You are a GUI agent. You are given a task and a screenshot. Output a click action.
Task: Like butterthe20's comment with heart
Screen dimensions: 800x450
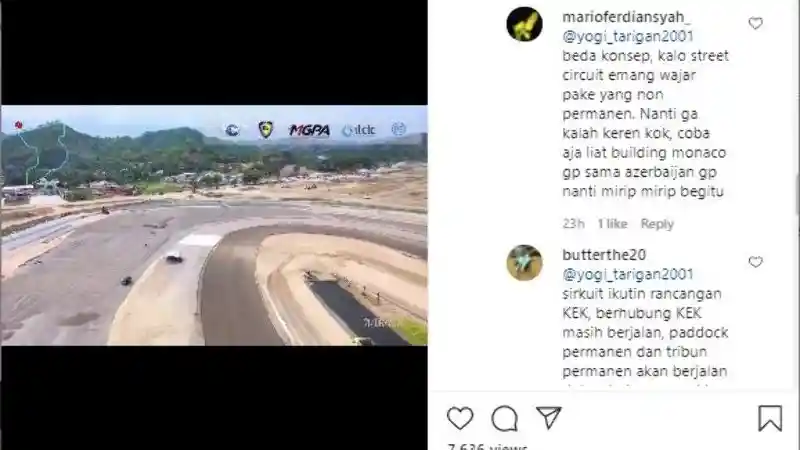pyautogui.click(x=756, y=261)
